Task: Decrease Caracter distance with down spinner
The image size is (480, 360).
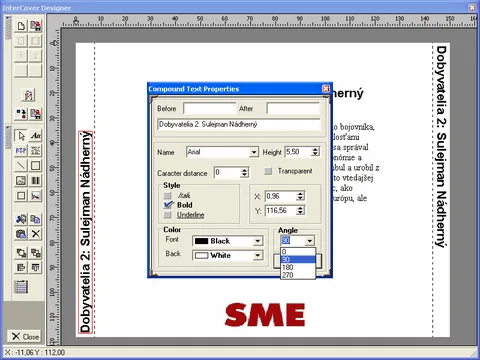Action: [244, 175]
